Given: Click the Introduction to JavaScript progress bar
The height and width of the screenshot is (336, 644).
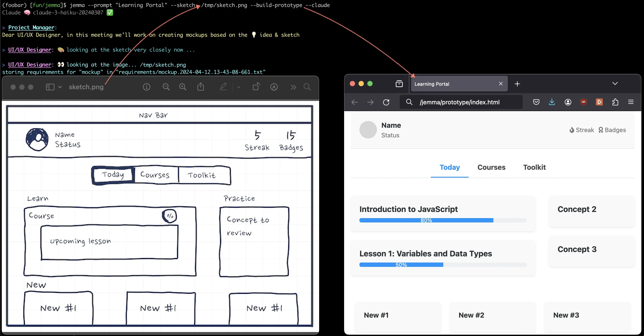Looking at the screenshot, I should click(x=443, y=220).
